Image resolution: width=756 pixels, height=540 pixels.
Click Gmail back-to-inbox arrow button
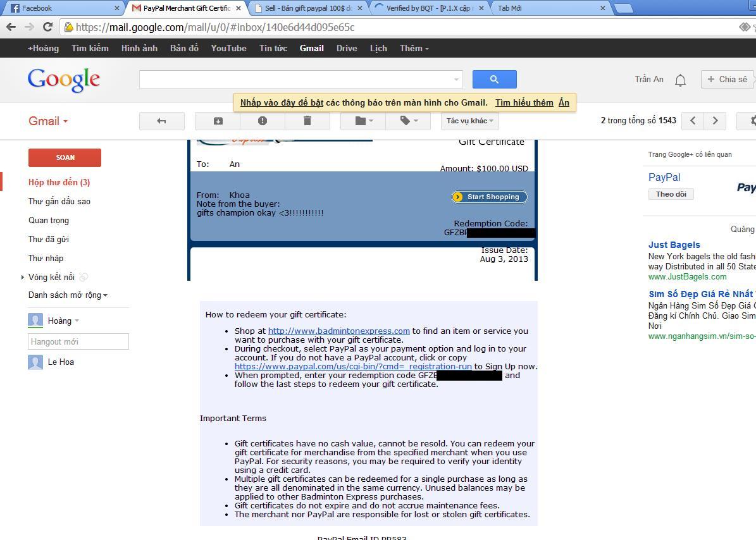(x=161, y=121)
